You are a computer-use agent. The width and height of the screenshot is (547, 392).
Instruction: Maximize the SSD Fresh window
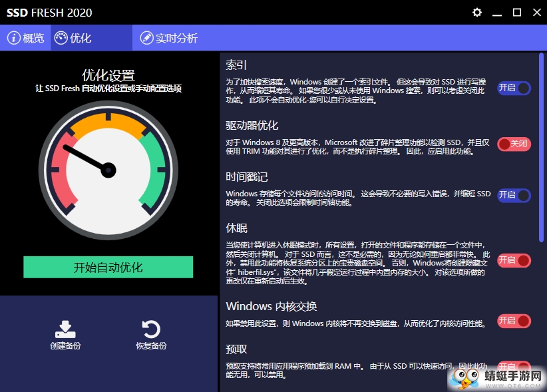click(517, 13)
